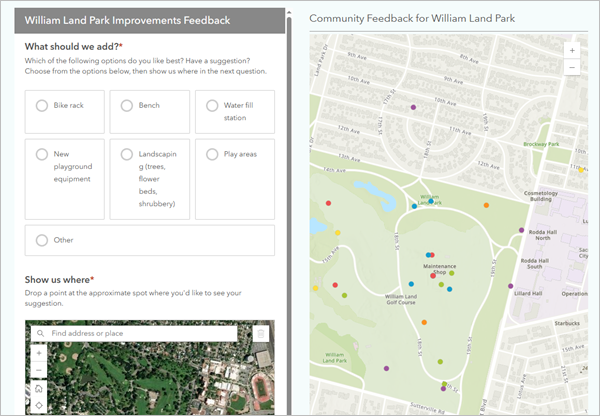
Task: Zoom out on the survey satellite map
Action: click(39, 370)
